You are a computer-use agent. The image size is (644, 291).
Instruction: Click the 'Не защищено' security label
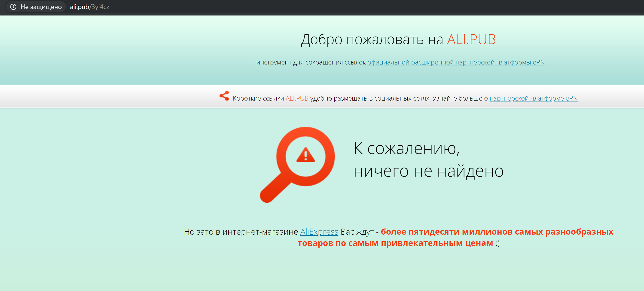click(41, 7)
